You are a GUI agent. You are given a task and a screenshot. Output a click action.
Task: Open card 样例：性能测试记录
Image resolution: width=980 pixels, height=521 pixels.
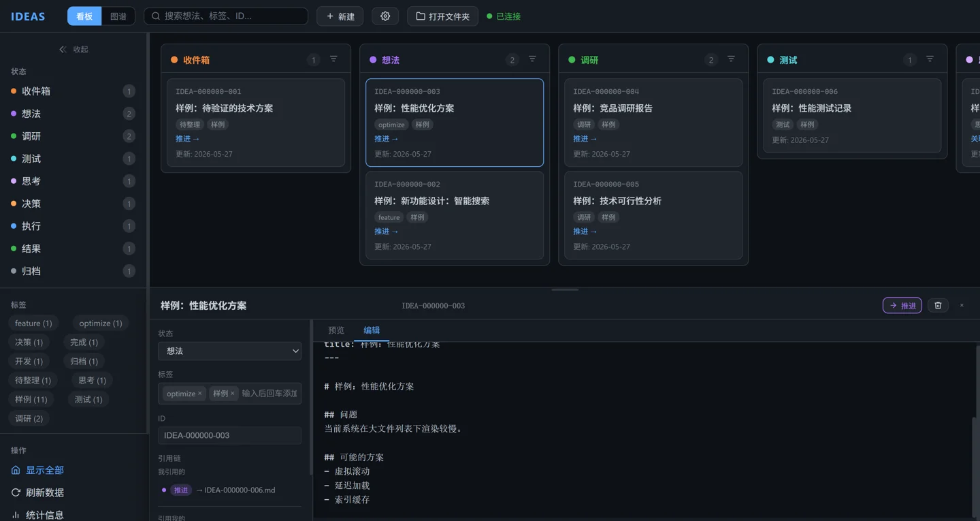(x=852, y=116)
